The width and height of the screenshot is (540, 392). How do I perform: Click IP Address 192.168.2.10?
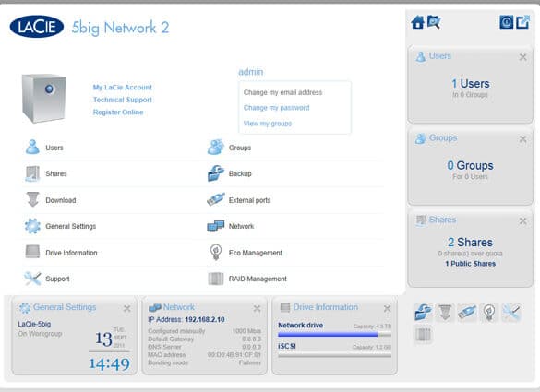pos(186,319)
